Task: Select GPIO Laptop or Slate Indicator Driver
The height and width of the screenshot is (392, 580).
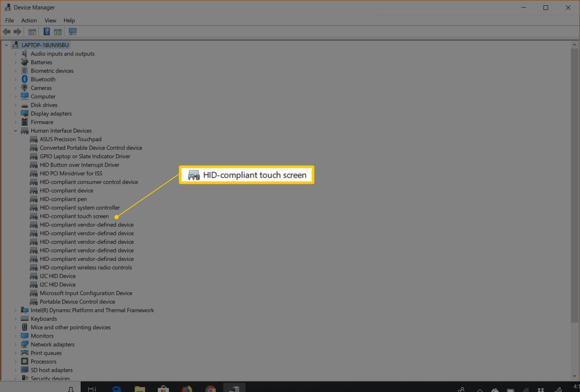Action: (85, 156)
